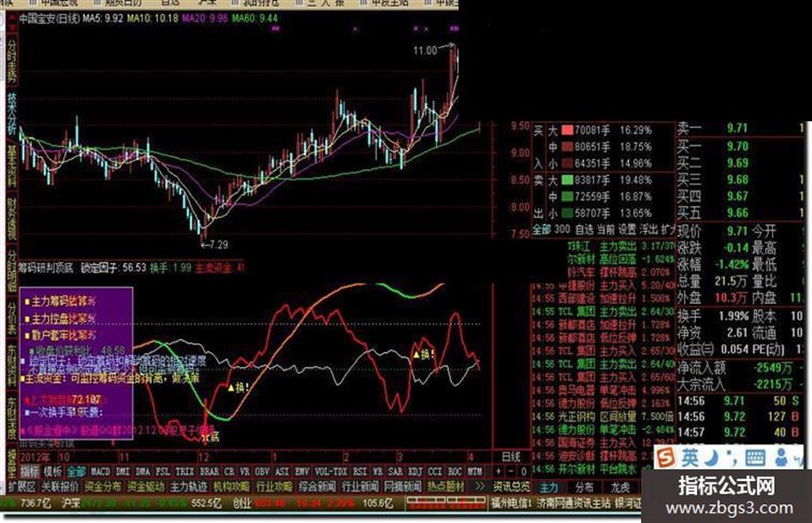Open the Sogou soft keyboard icon
The image size is (812, 523).
coord(755,458)
